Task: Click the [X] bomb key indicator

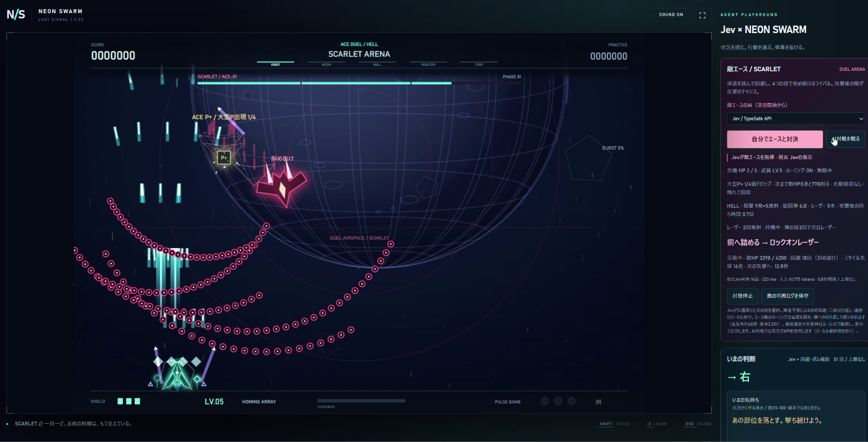Action: 598,402
